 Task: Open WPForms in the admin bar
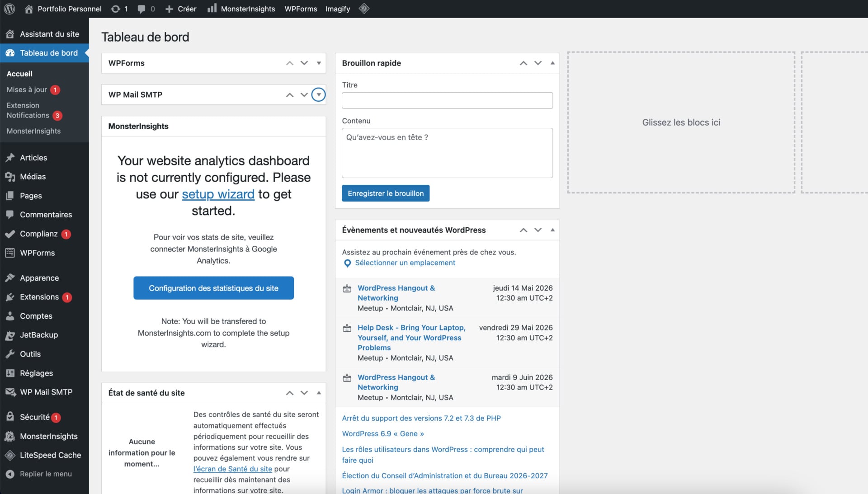coord(301,9)
